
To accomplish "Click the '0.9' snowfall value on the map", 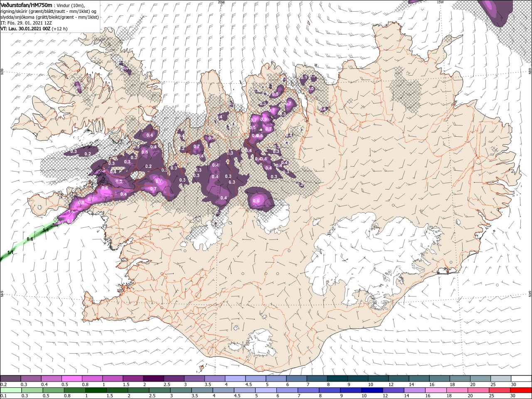I will (264, 119).
